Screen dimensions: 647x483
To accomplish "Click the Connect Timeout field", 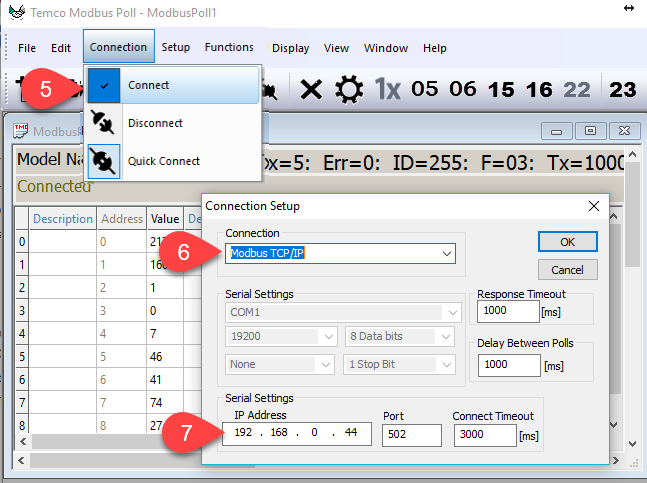I will tap(485, 435).
